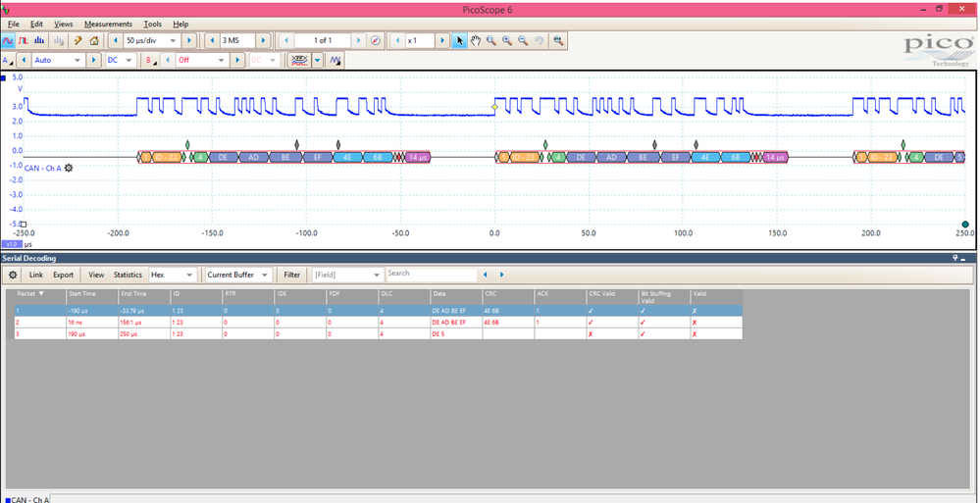Go to next search result arrow
The image size is (980, 503).
pos(501,275)
